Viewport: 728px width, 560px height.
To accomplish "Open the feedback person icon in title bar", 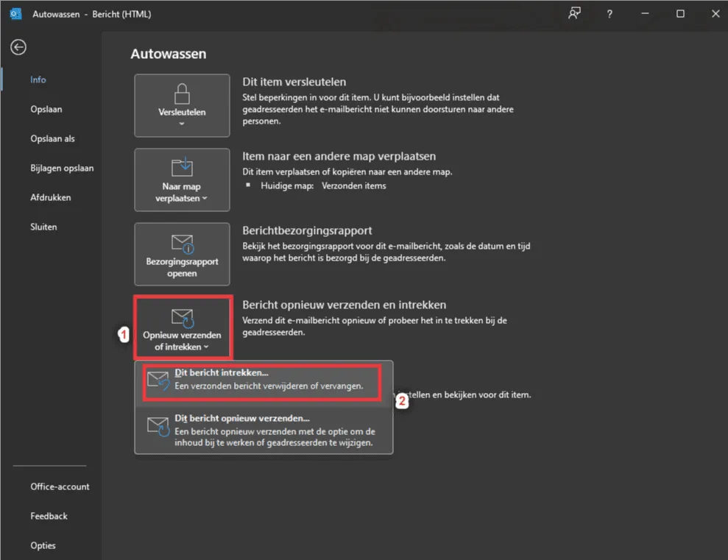I will (574, 14).
